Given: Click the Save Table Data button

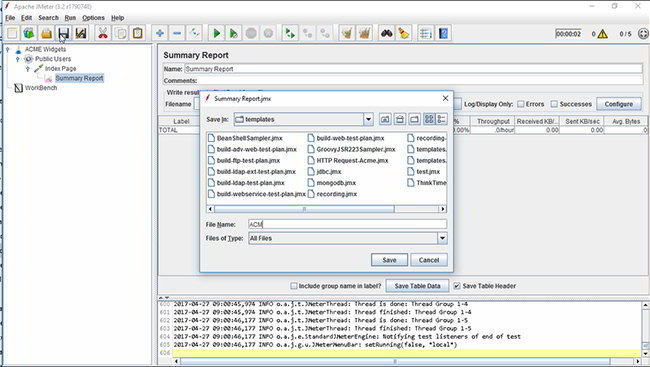Looking at the screenshot, I should (x=417, y=286).
